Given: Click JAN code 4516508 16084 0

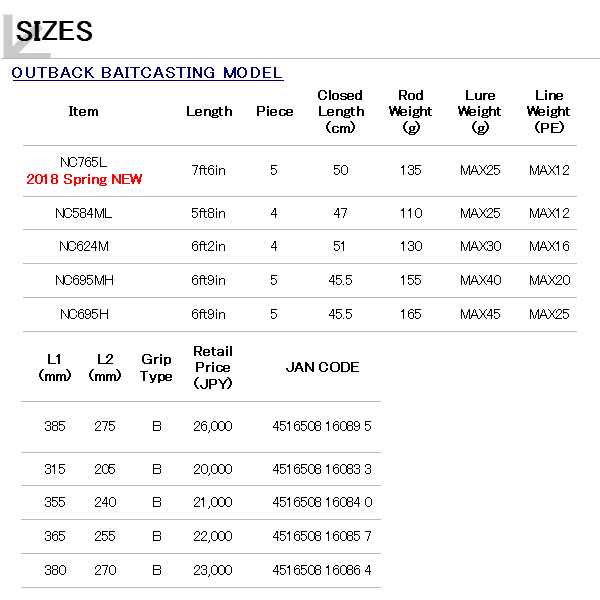Looking at the screenshot, I should coord(322,502).
